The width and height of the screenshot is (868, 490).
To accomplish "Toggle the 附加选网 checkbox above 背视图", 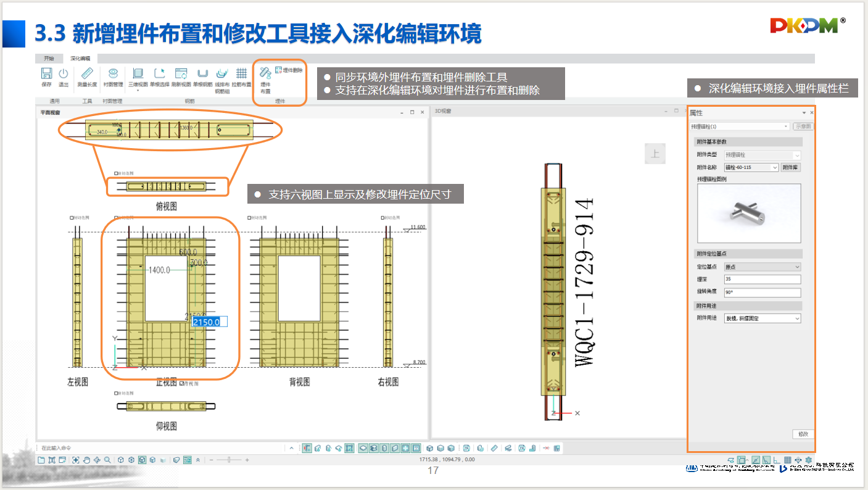I will click(249, 218).
